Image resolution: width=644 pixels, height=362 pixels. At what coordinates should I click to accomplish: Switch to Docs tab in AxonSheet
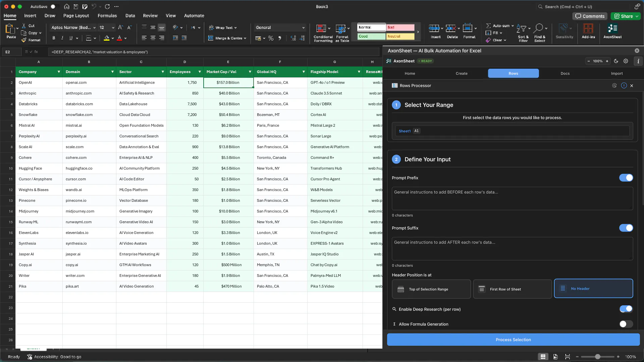click(565, 73)
